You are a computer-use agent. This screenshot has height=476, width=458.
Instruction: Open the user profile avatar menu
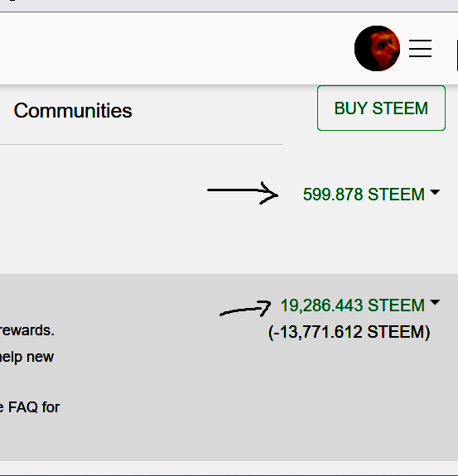[377, 49]
